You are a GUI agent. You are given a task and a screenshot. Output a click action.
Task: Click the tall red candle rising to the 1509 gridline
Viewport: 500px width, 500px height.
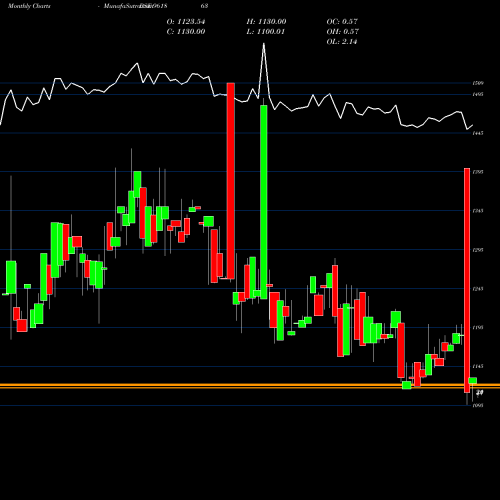231,181
